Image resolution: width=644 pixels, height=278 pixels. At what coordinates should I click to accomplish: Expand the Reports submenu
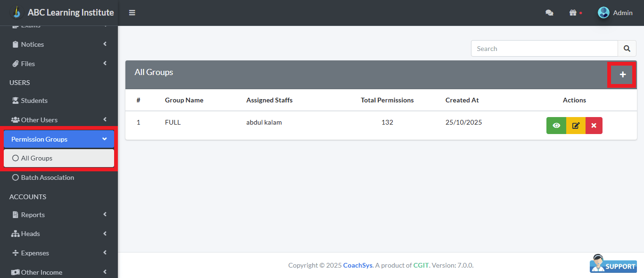coord(105,214)
